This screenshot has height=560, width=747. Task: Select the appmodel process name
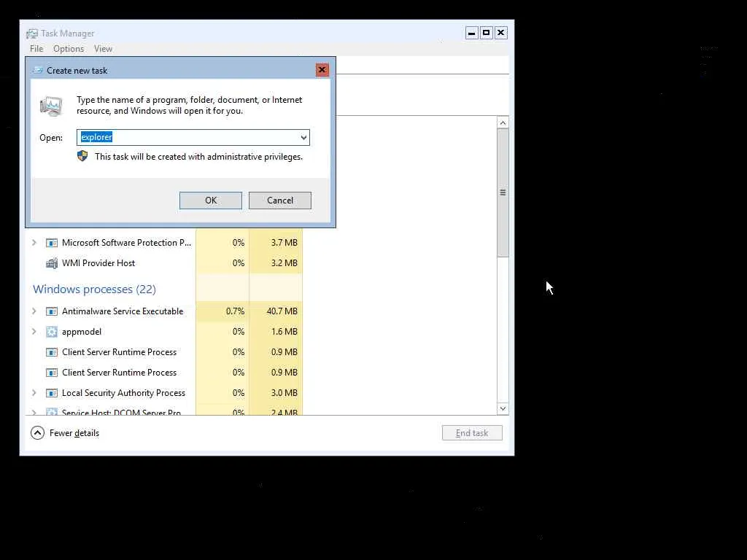coord(82,332)
